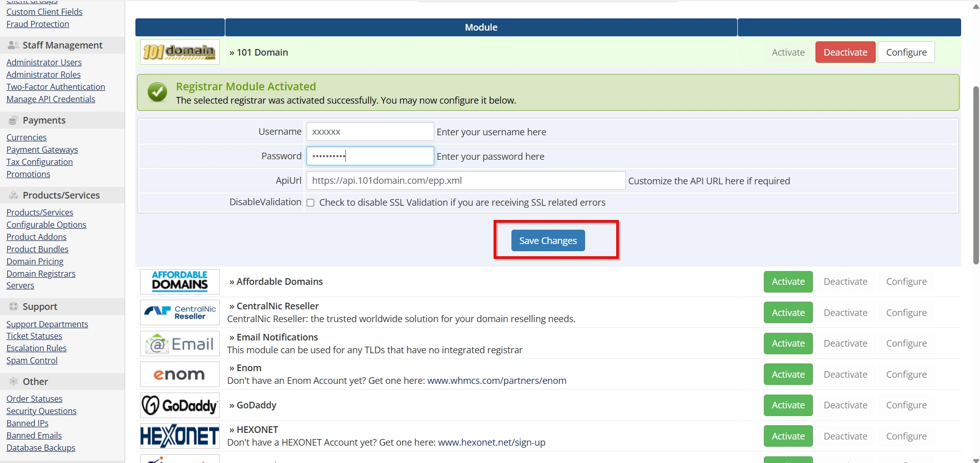Image resolution: width=980 pixels, height=463 pixels.
Task: Click Configure for HEXONET
Action: pos(906,436)
